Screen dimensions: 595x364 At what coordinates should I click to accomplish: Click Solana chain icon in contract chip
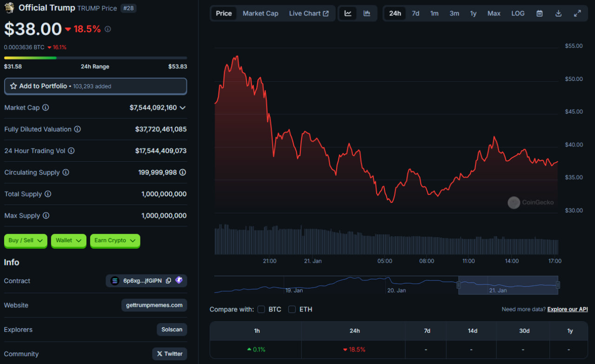tap(115, 281)
